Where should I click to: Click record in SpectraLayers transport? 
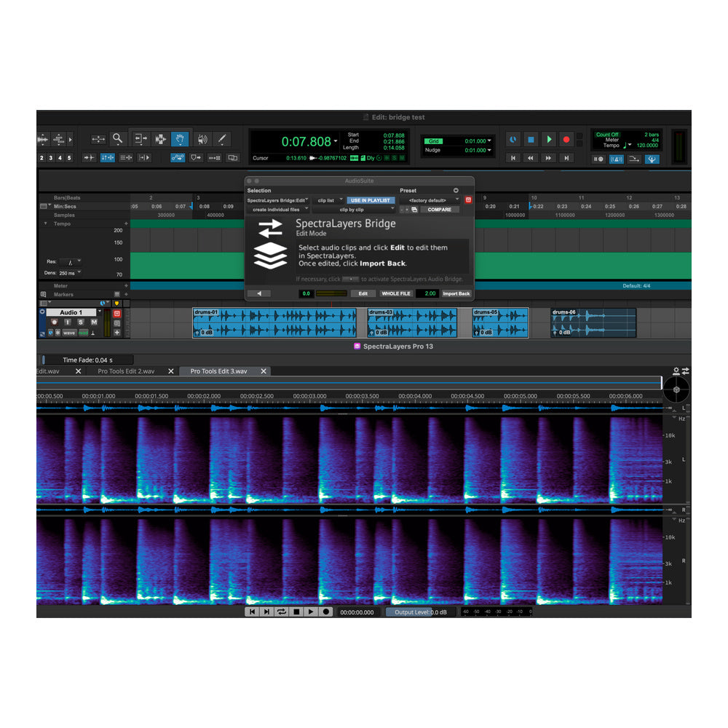(326, 612)
